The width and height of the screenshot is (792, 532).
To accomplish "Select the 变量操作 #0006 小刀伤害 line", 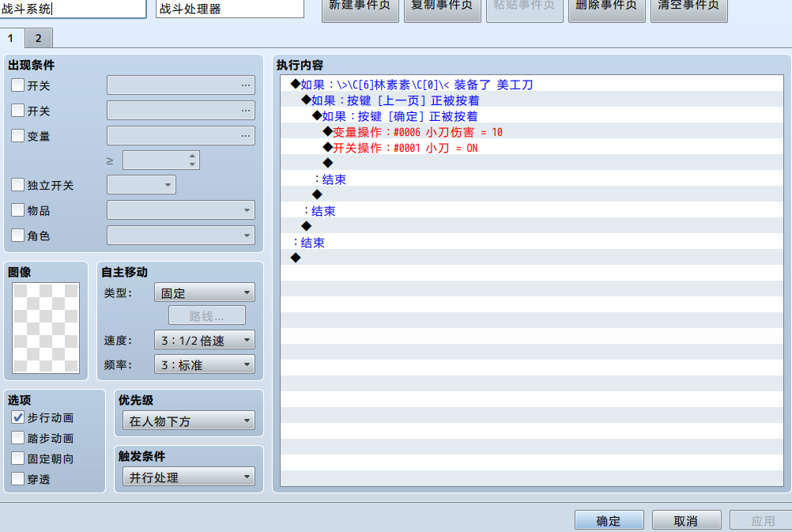I will 532,132.
